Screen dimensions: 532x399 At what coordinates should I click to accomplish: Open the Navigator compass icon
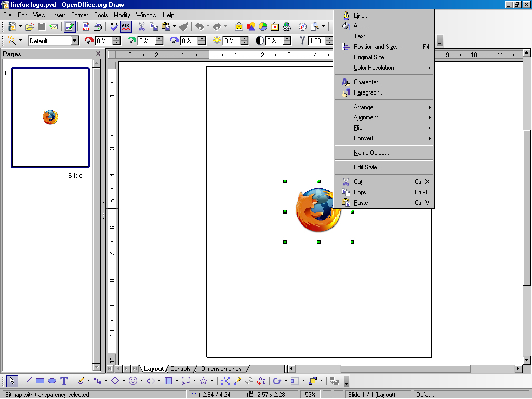point(302,26)
